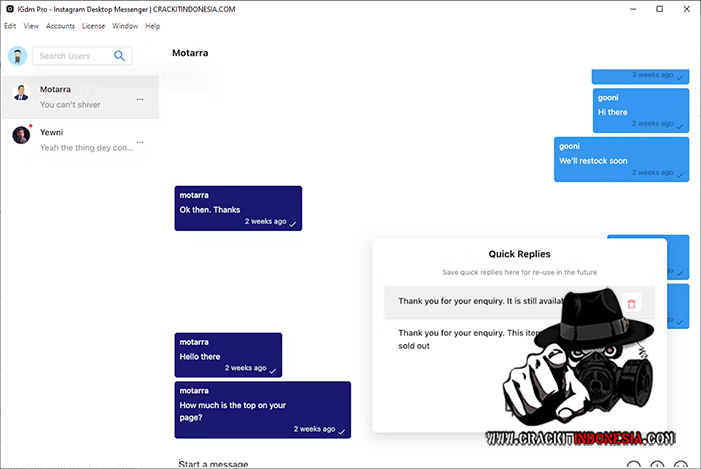Screen dimensions: 701x469
Task: Open the View menu
Action: [x=31, y=26]
